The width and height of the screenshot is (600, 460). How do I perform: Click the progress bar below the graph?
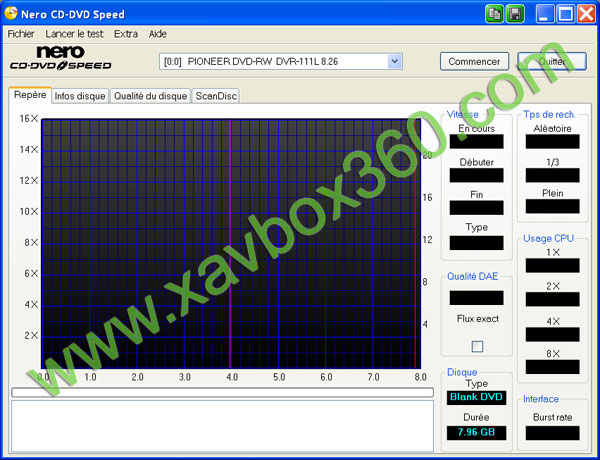pyautogui.click(x=222, y=392)
